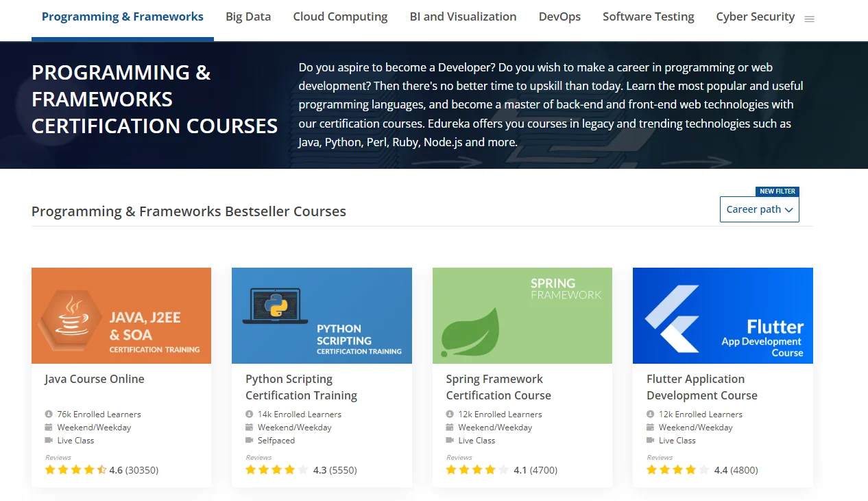Click star rating of Java Course Online

75,470
